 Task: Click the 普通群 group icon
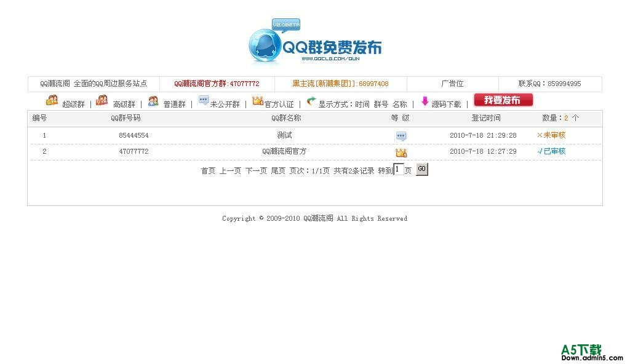[153, 101]
